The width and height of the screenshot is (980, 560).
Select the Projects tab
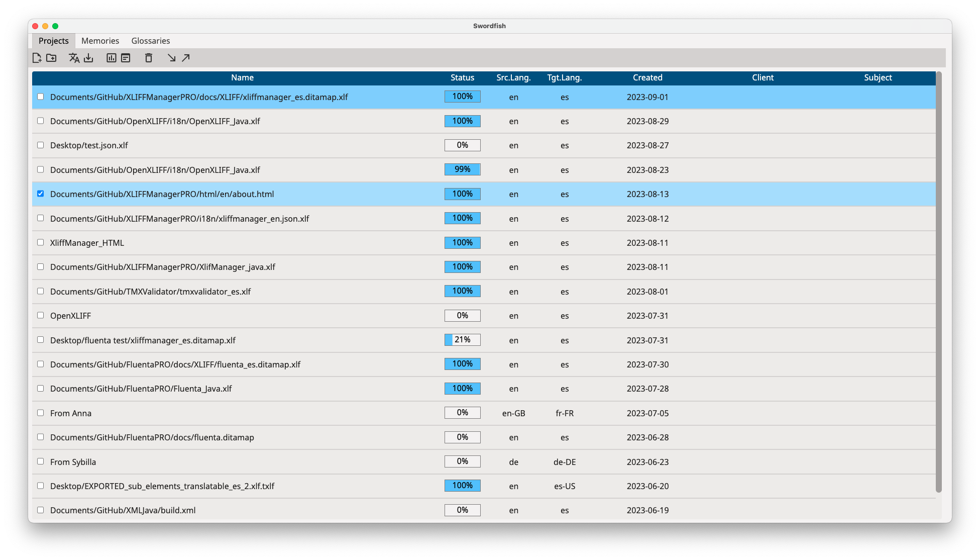click(x=53, y=41)
